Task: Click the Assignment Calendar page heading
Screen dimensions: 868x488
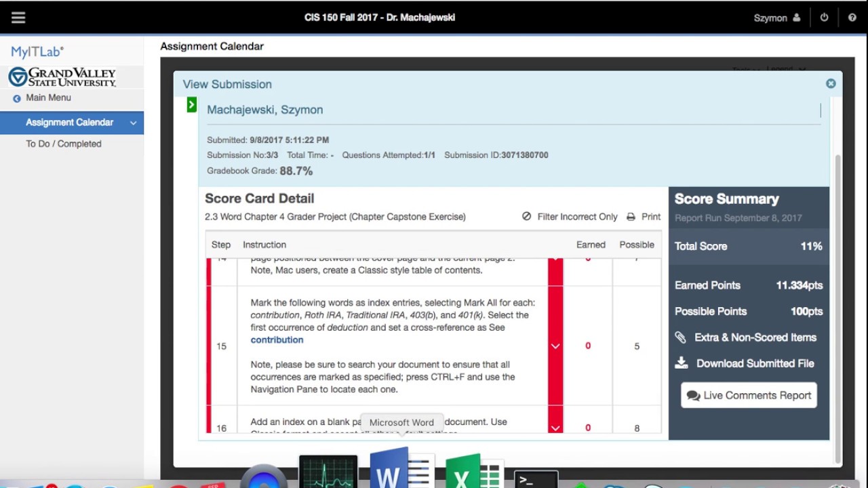Action: click(212, 46)
